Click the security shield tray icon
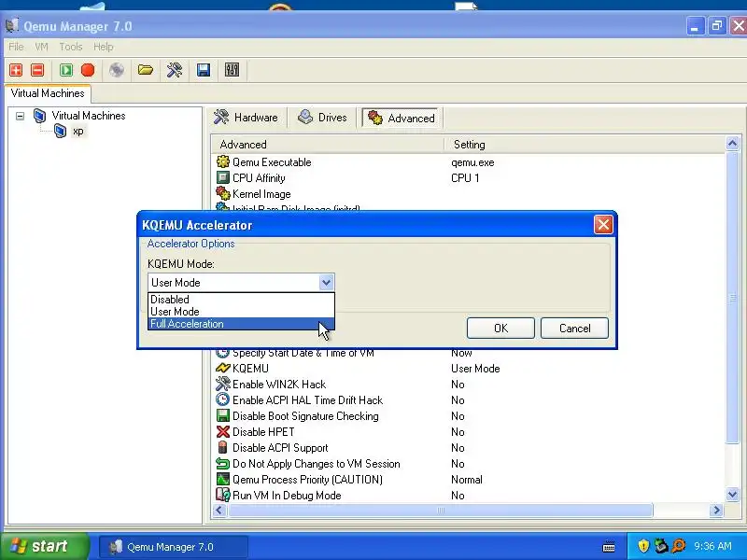This screenshot has width=747, height=560. (643, 546)
